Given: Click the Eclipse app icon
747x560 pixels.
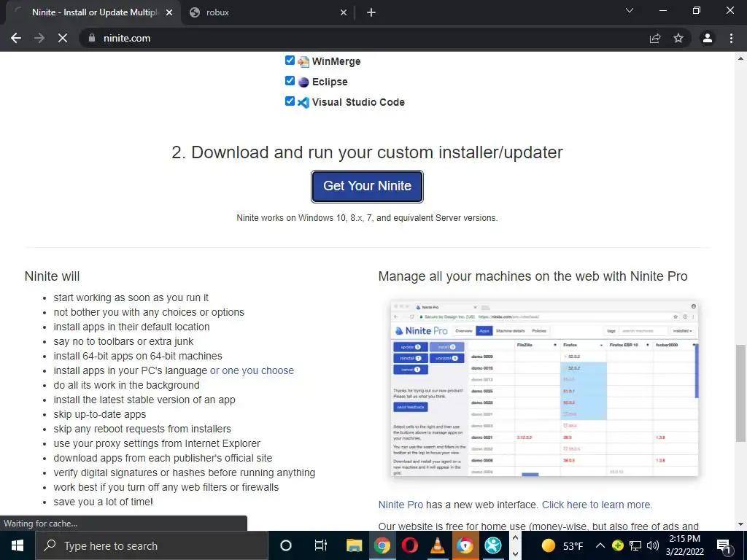Looking at the screenshot, I should pos(303,82).
